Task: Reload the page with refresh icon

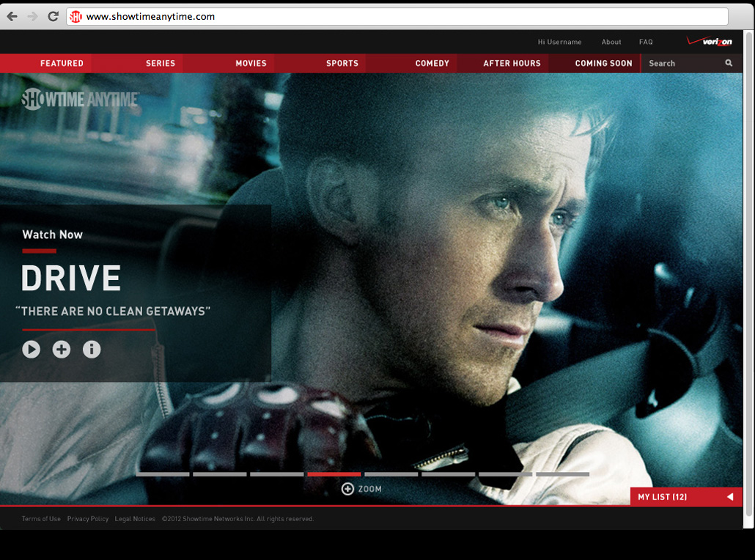Action: click(53, 16)
